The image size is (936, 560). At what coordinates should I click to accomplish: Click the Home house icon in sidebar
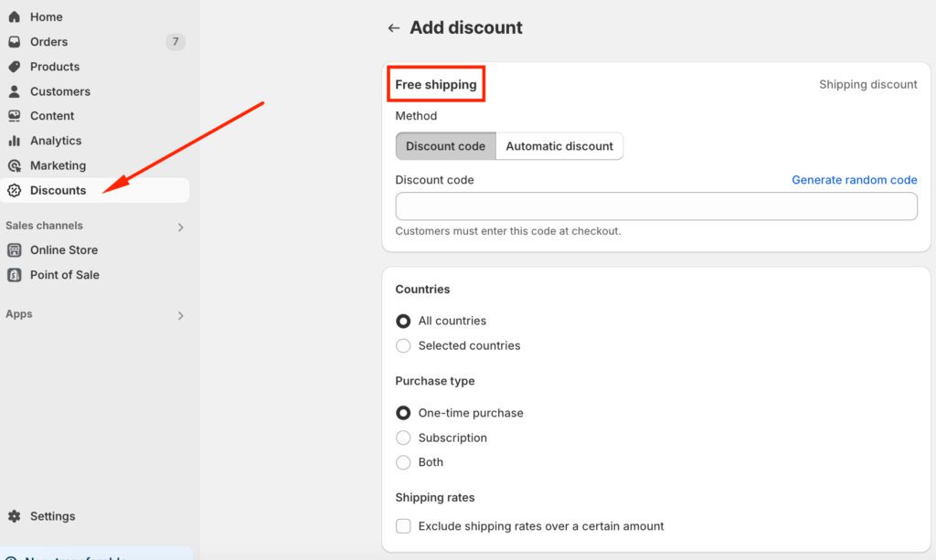point(14,17)
